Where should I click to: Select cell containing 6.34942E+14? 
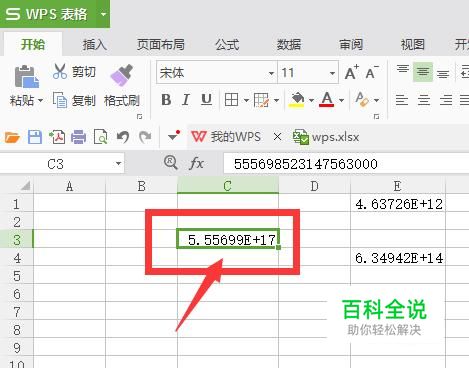398,258
